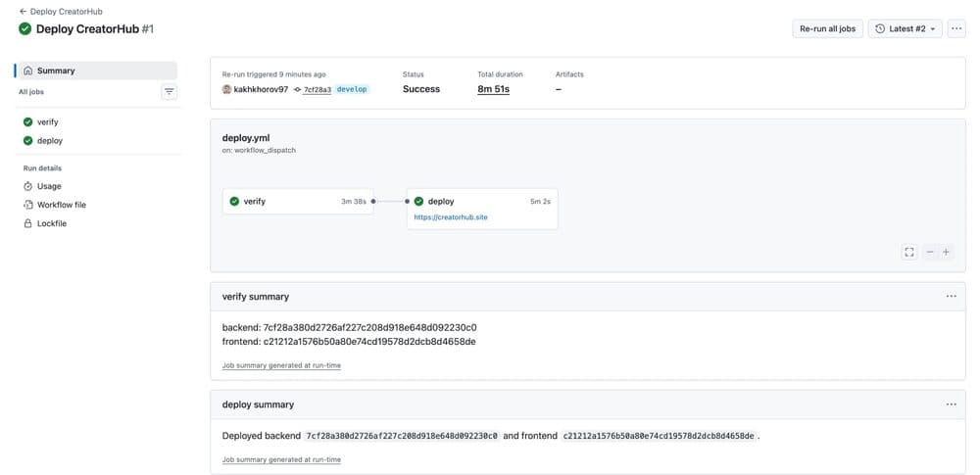The height and width of the screenshot is (475, 980).
Task: Click the verify summary heading
Action: (x=256, y=297)
